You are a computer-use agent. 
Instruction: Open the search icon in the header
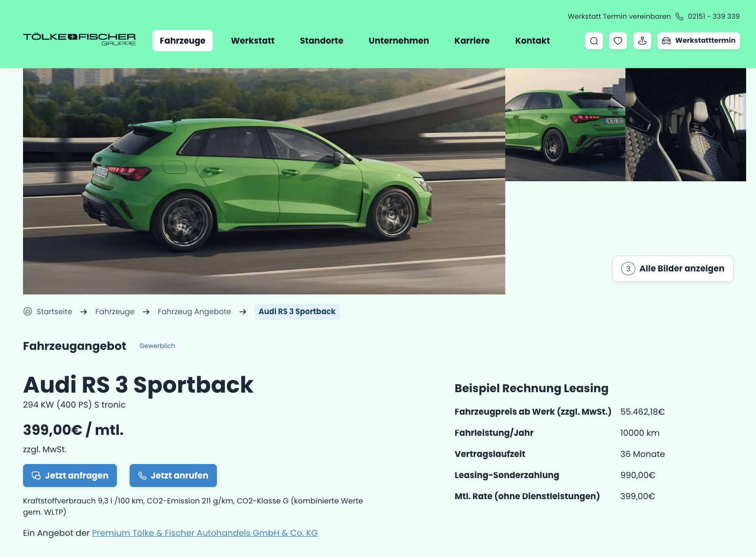click(x=594, y=41)
